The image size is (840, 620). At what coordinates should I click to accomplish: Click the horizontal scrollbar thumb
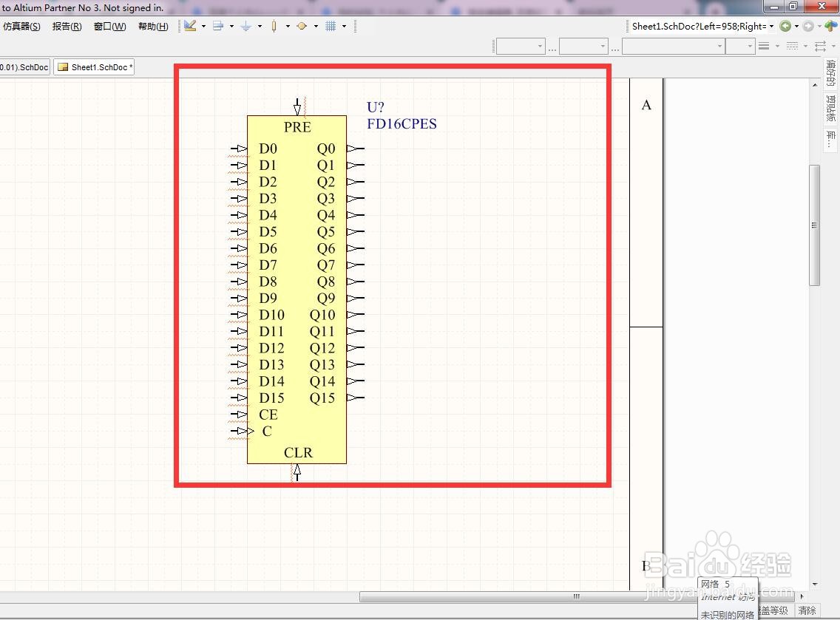576,596
